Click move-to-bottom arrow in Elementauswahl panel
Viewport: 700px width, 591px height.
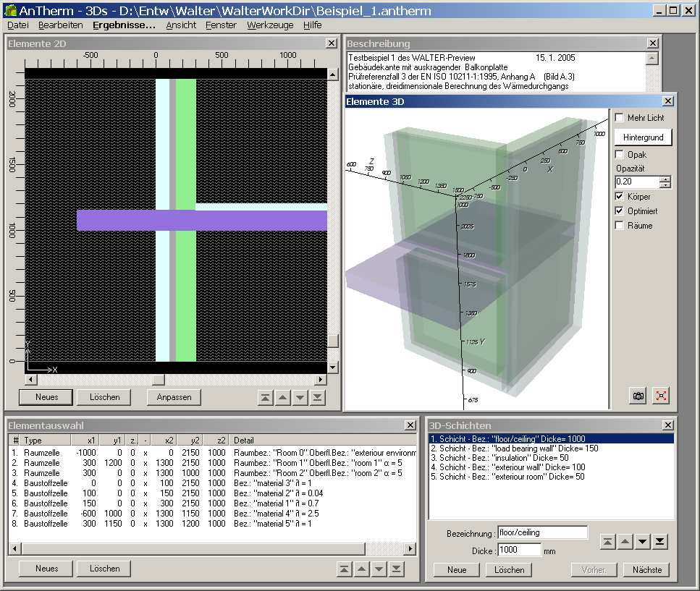click(396, 569)
